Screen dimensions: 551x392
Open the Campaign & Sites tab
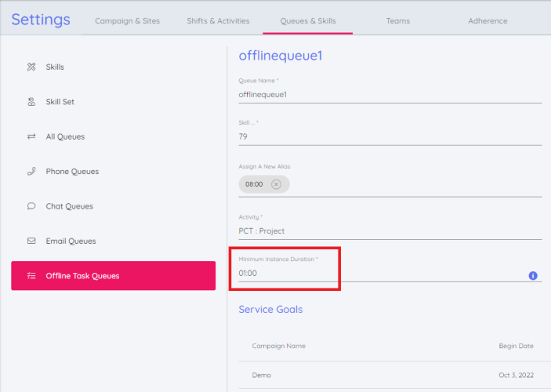click(x=127, y=21)
